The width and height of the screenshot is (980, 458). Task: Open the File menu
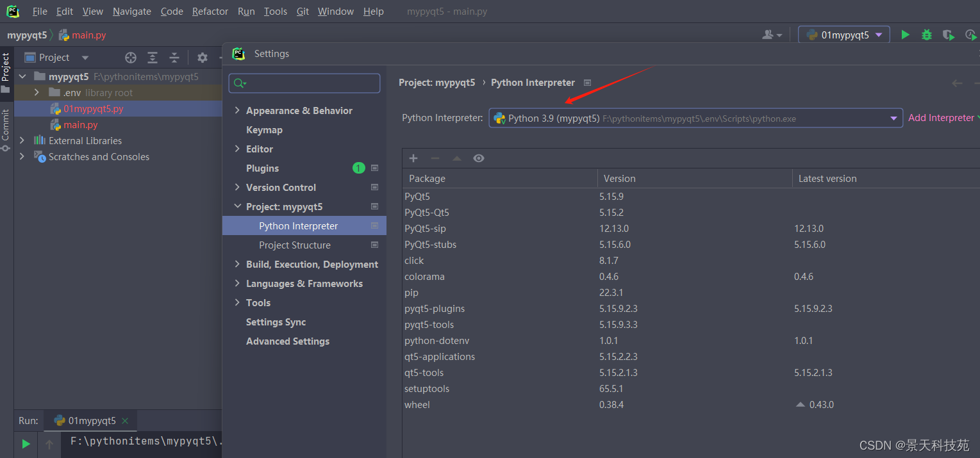pos(40,11)
